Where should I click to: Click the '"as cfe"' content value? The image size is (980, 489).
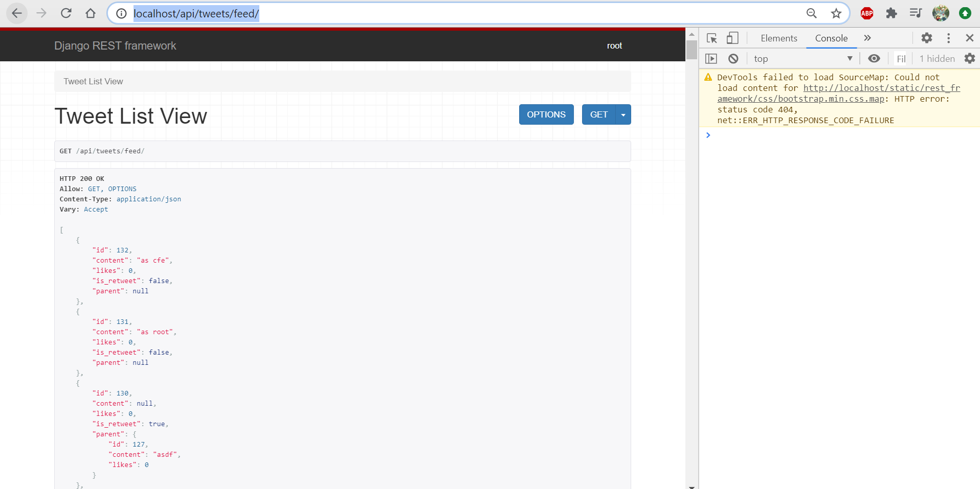point(153,261)
